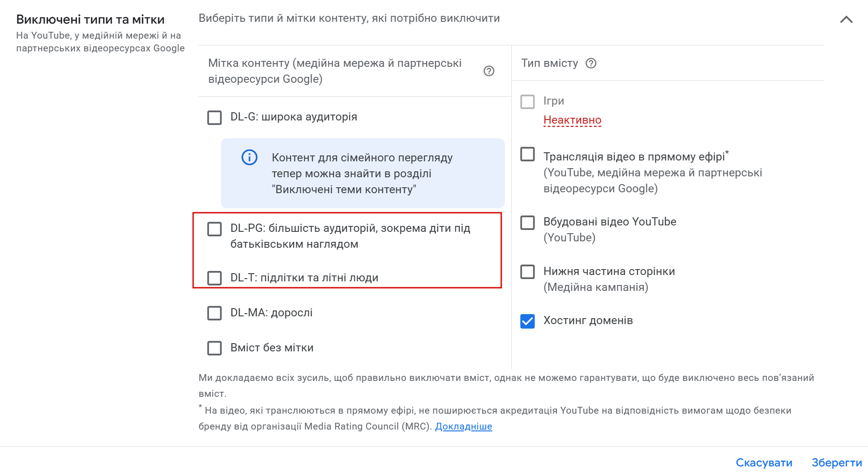Screen dimensions: 868x475
Task: Uncheck Хостинг доменів checkbox
Action: click(x=527, y=321)
